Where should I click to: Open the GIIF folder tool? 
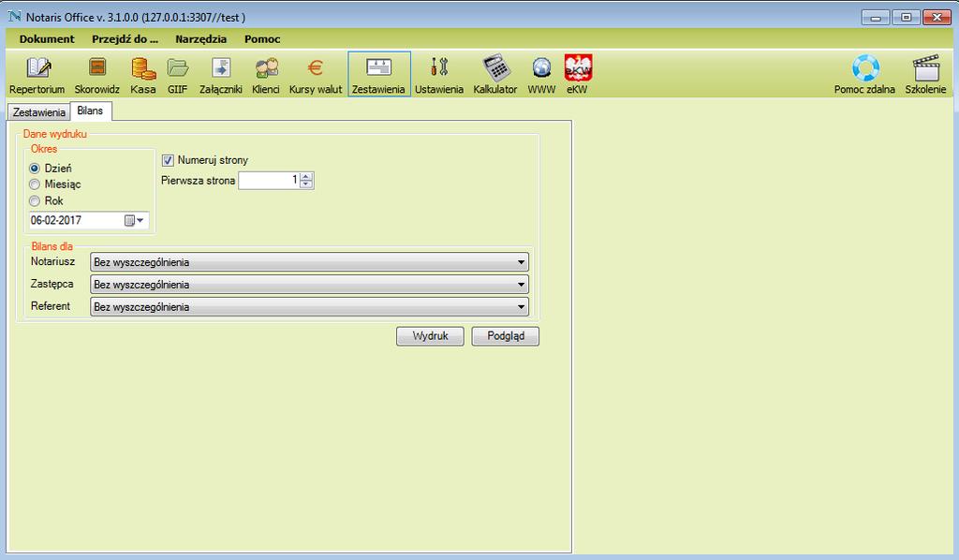point(177,75)
